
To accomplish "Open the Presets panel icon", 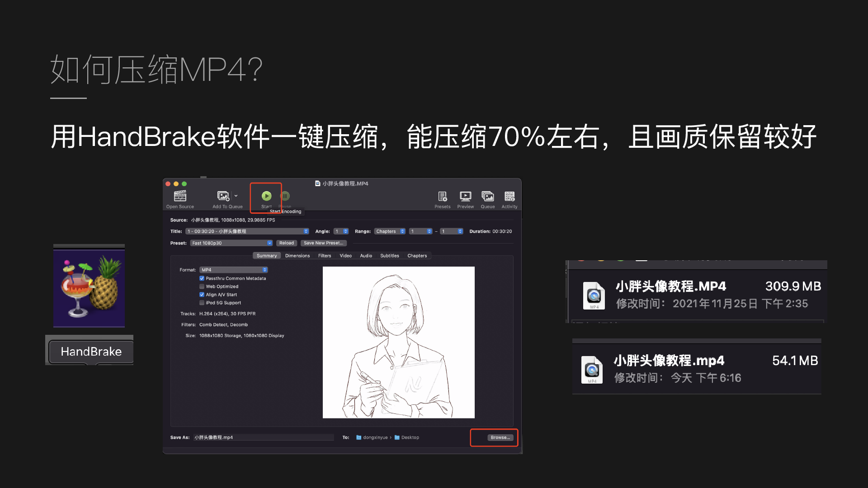I will click(442, 197).
